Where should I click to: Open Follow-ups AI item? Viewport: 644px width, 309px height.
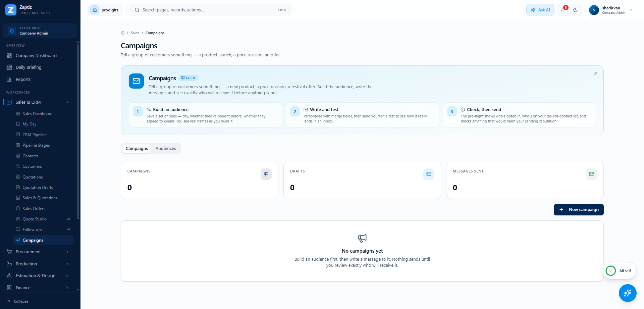tap(43, 230)
